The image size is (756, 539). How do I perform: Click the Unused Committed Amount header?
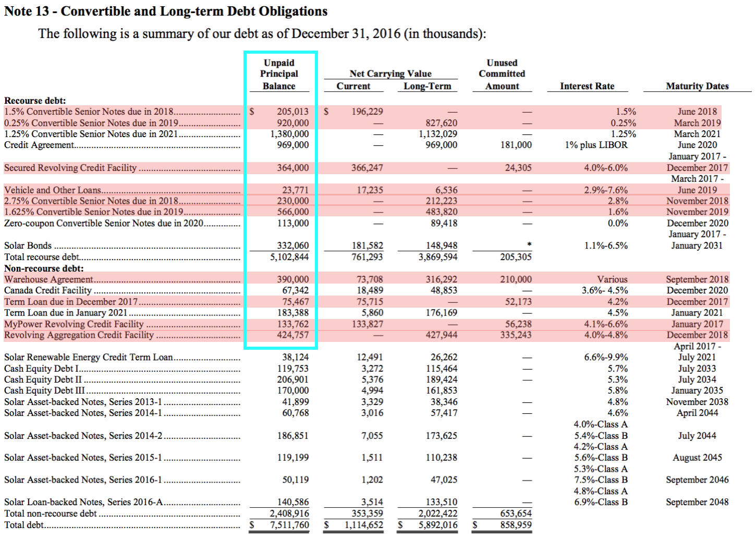[501, 74]
